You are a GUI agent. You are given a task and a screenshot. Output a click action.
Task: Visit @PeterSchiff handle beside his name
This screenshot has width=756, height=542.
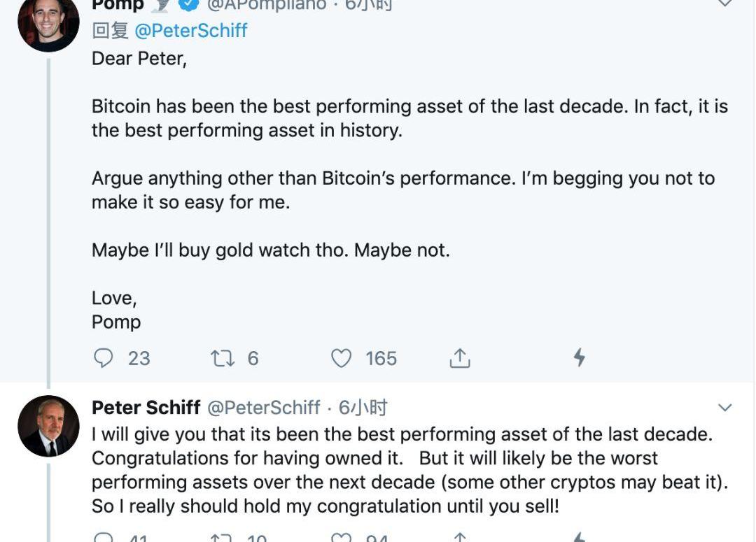[x=263, y=408]
